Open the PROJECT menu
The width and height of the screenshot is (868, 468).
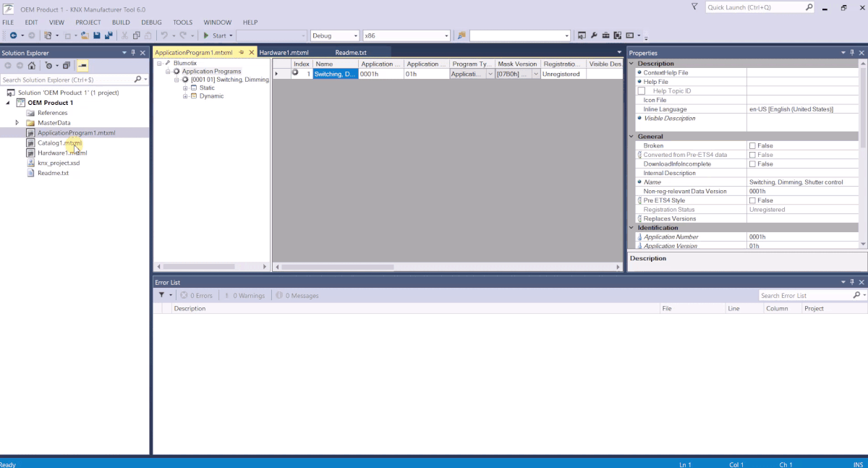coord(88,22)
